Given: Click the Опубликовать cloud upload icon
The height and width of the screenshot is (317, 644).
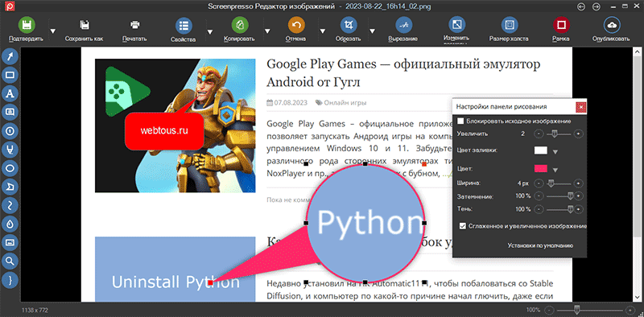Looking at the screenshot, I should coord(611,25).
